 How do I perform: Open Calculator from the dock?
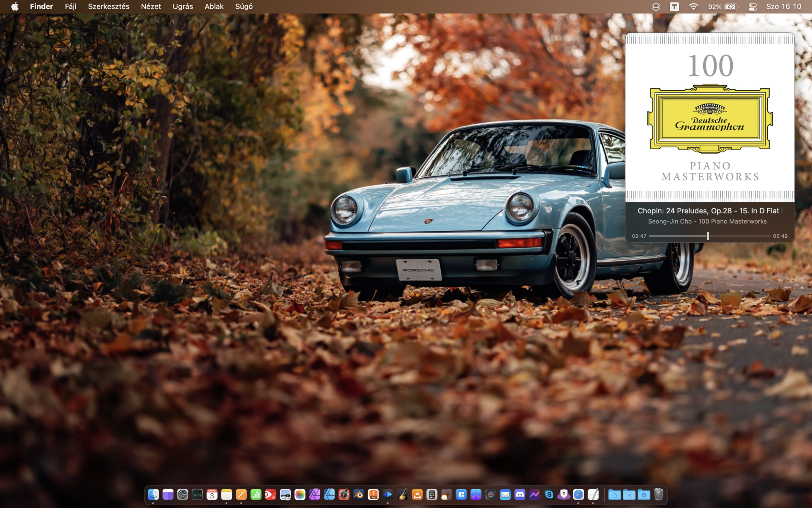(x=432, y=495)
